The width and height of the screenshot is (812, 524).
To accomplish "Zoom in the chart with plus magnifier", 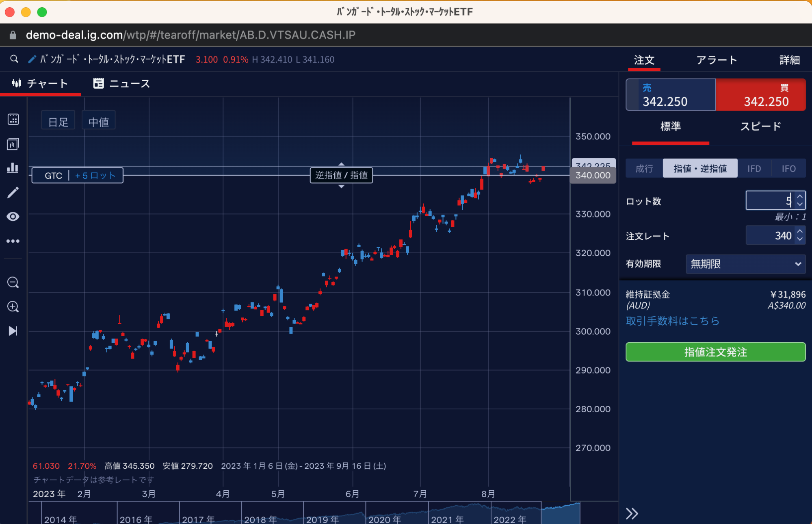I will (13, 307).
